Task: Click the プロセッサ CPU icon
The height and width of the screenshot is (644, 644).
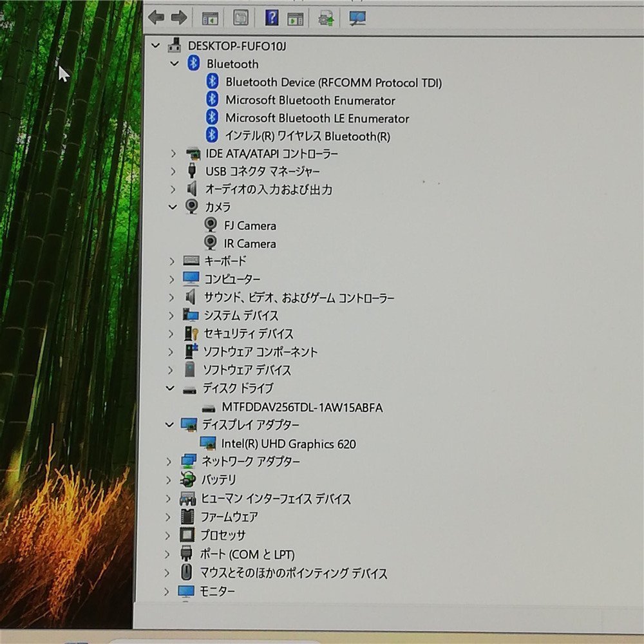Action: pyautogui.click(x=187, y=535)
